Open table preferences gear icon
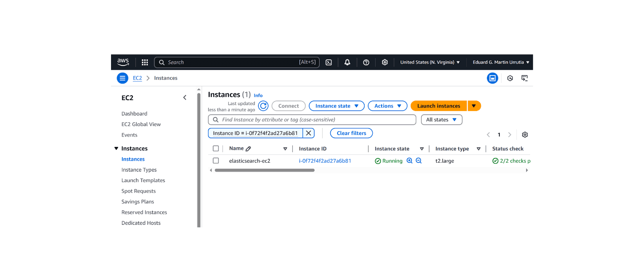The width and height of the screenshot is (644, 264). click(525, 135)
